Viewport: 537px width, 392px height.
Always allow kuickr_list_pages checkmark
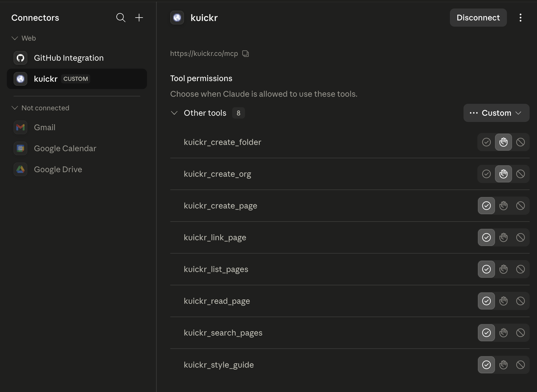486,269
